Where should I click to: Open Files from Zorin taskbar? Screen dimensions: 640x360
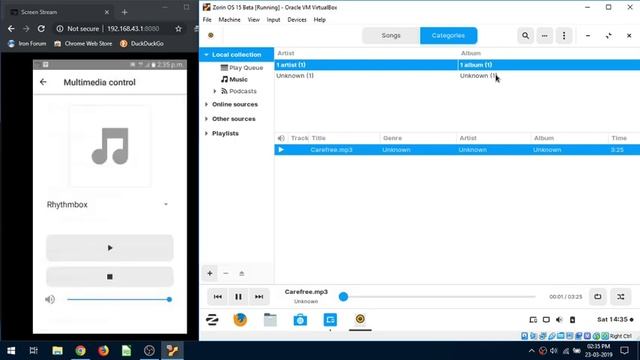[x=270, y=320]
